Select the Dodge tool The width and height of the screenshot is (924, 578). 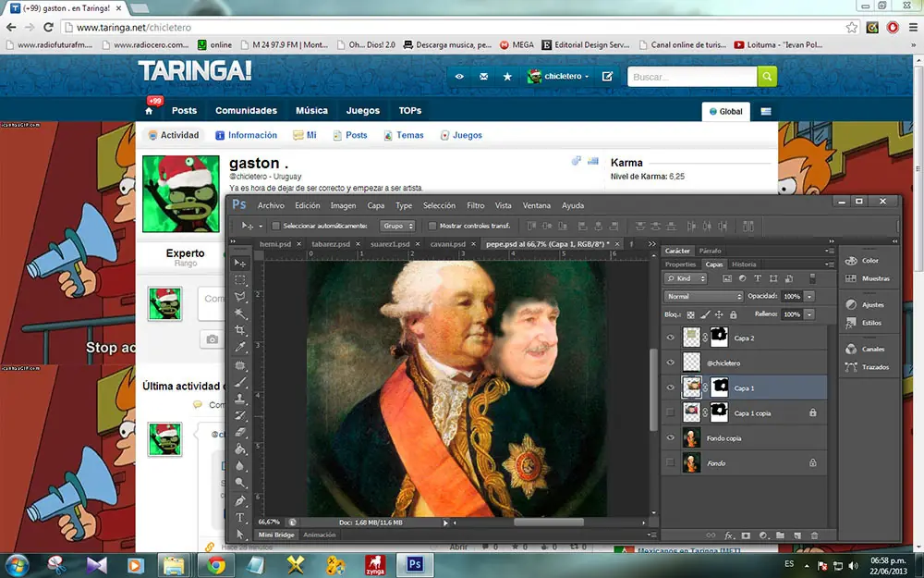pyautogui.click(x=240, y=483)
